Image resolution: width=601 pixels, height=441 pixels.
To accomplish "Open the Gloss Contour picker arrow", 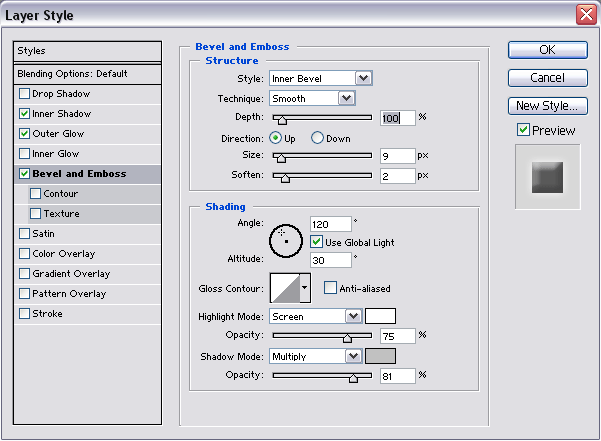I will pos(305,287).
